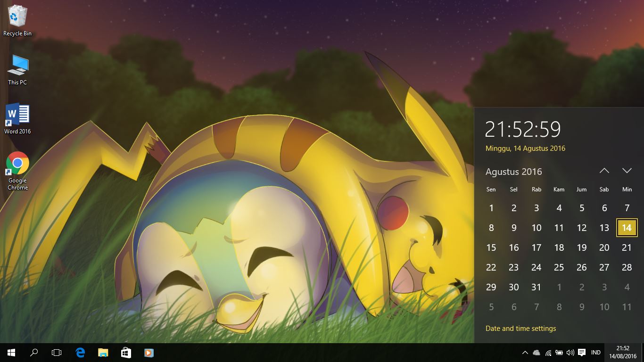Go to previous month with the up chevron
Screen dimensions: 644x362
pos(604,171)
